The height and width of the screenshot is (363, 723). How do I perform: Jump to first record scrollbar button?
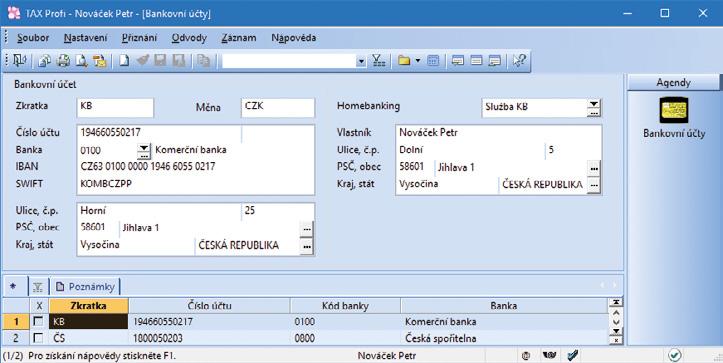click(x=616, y=303)
